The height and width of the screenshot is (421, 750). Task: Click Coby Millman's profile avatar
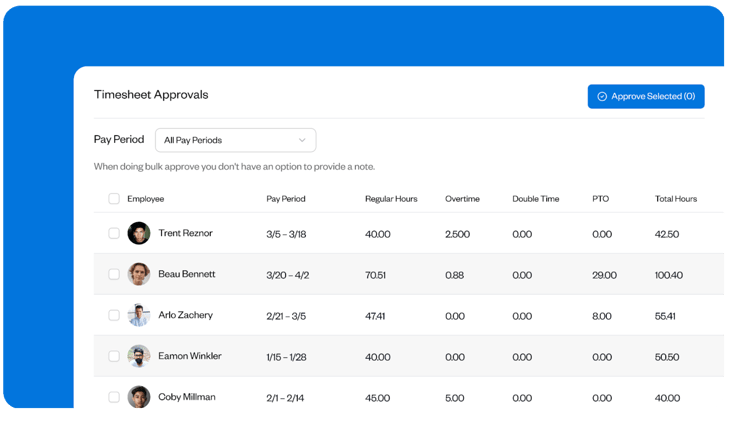pyautogui.click(x=139, y=397)
